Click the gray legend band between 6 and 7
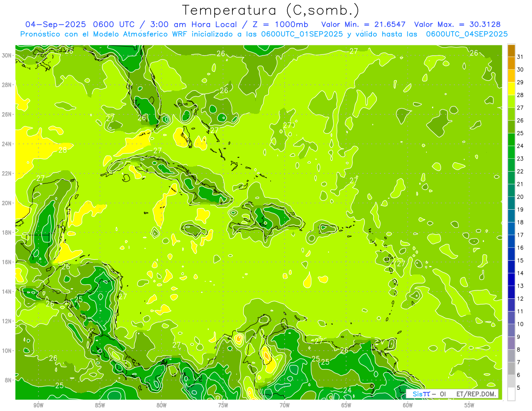This screenshot has height=411, width=532. [x=511, y=369]
